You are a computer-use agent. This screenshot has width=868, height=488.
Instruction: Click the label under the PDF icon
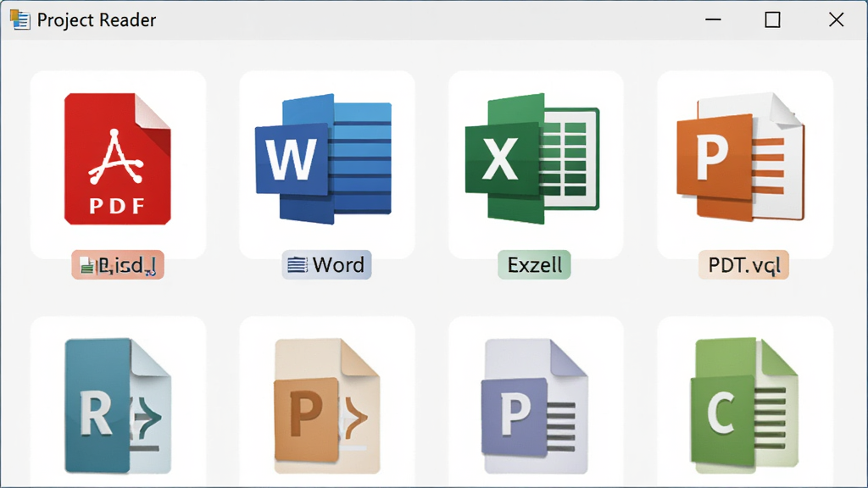click(x=117, y=265)
